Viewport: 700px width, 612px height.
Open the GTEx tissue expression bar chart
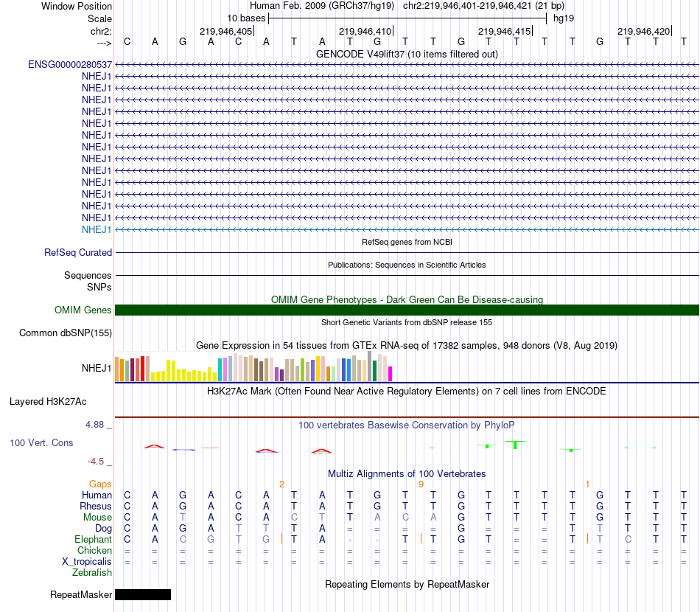(x=253, y=366)
